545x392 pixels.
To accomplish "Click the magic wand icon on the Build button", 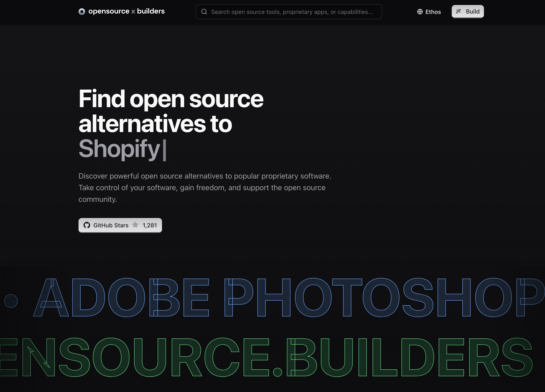I will tap(458, 11).
